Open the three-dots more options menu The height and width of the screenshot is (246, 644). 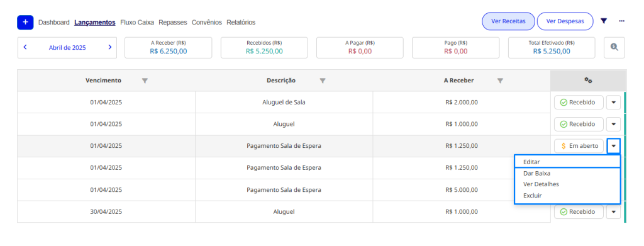pyautogui.click(x=622, y=21)
